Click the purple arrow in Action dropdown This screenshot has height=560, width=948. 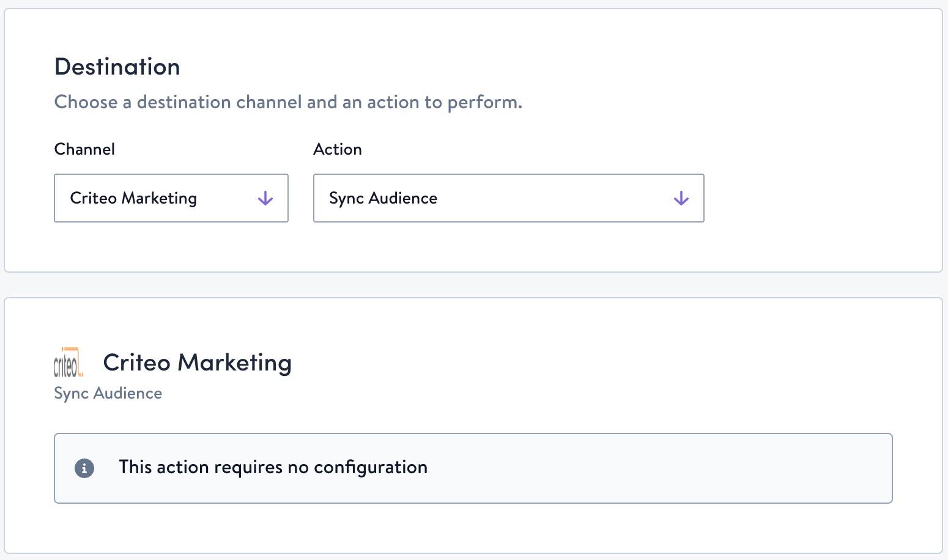(681, 199)
